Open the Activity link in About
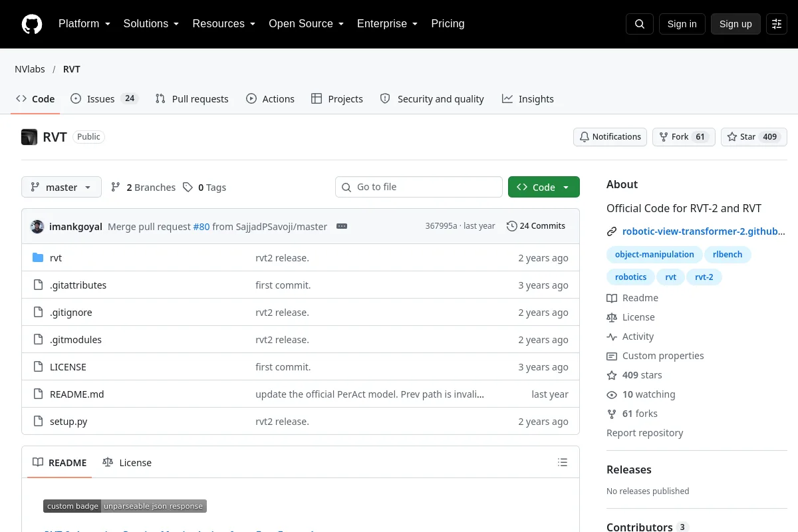 pos(630,336)
